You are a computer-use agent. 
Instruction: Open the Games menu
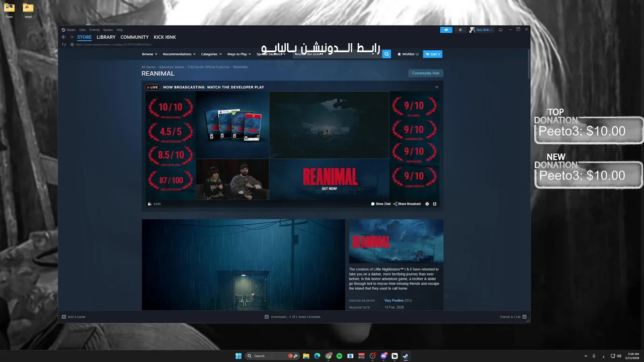tap(108, 30)
